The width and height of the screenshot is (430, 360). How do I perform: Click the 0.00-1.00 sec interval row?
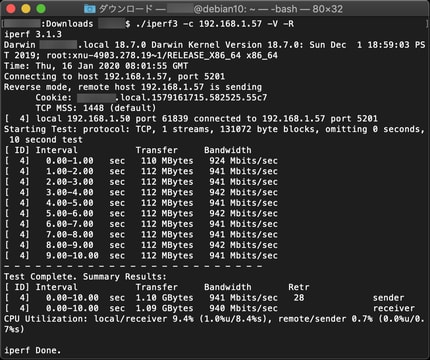point(141,161)
